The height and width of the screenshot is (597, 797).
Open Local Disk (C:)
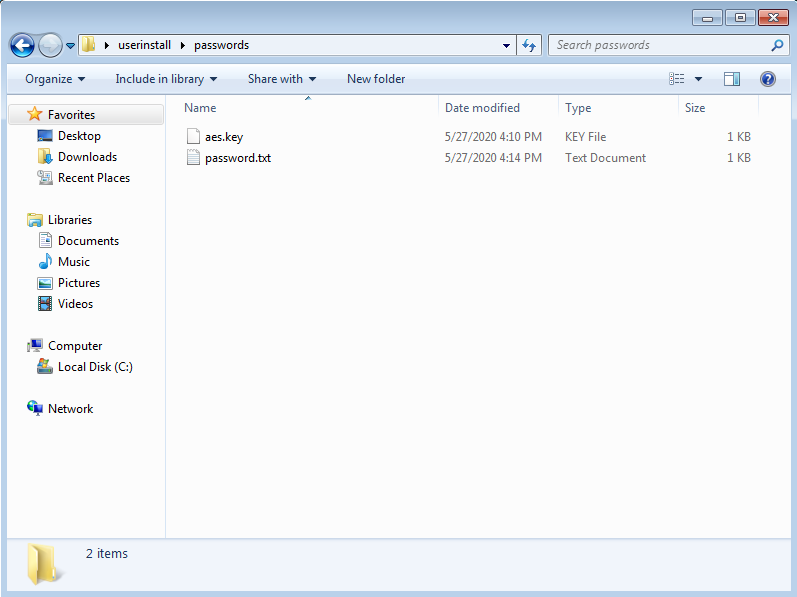95,367
